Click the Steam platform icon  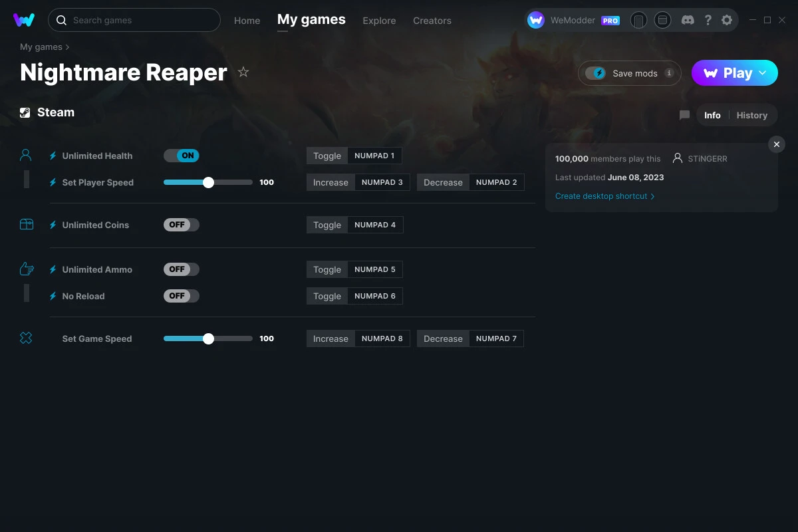pos(25,112)
